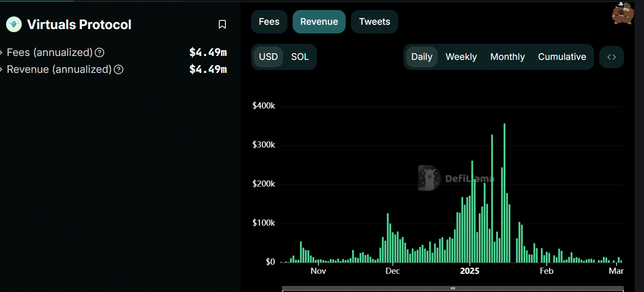Click the $100k y-axis label
This screenshot has width=644, height=292.
(x=264, y=223)
